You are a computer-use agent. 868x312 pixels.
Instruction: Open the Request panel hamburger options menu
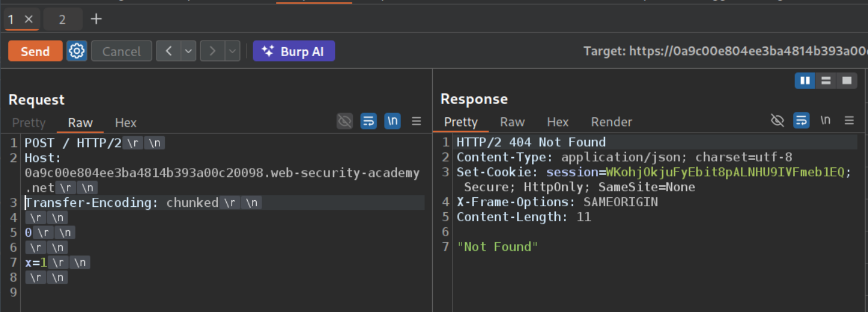click(x=417, y=121)
